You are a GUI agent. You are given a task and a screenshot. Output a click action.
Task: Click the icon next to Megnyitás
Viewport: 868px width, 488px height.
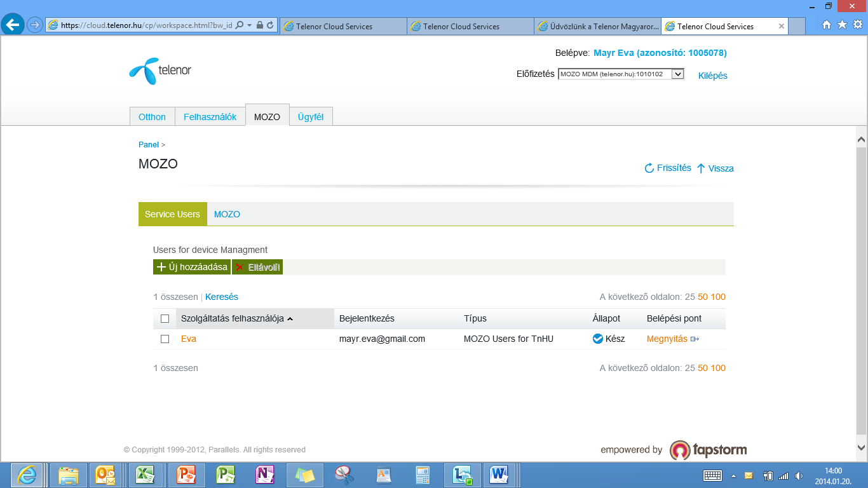(695, 339)
